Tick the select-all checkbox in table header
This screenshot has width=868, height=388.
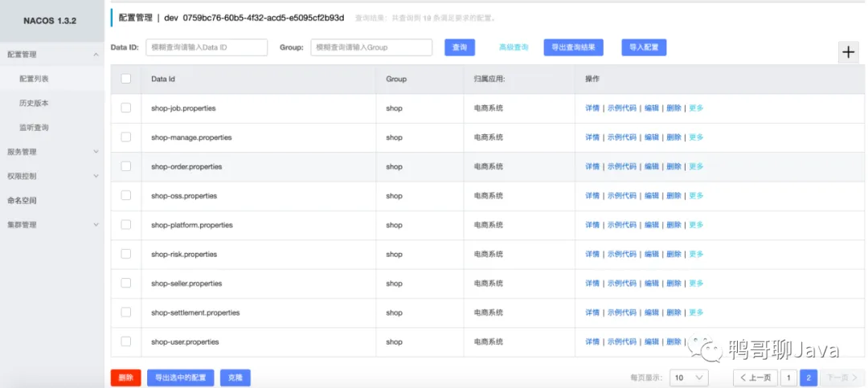125,79
